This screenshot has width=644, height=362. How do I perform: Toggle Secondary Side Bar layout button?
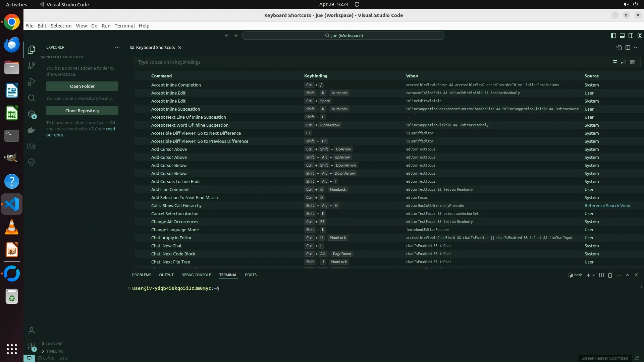(631, 36)
